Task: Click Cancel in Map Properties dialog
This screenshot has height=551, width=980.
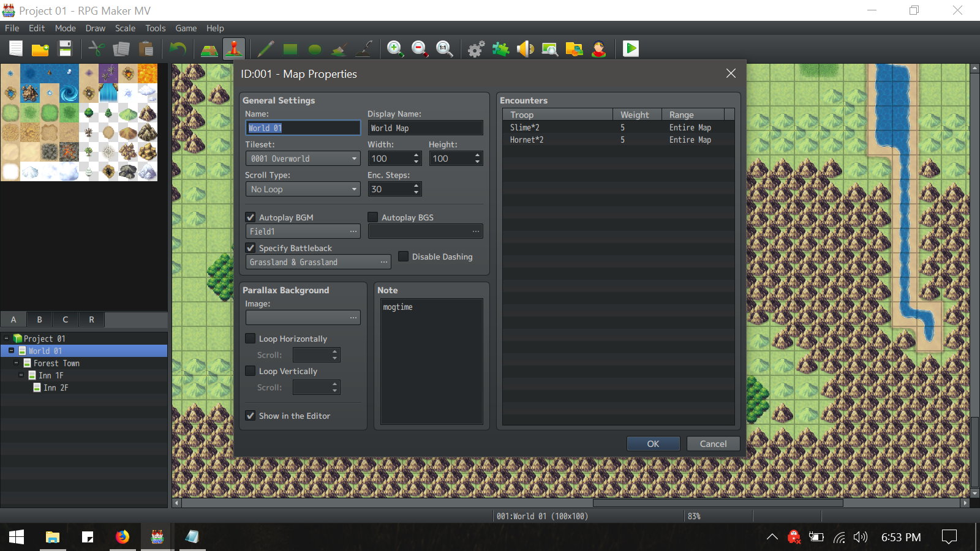Action: coord(714,444)
